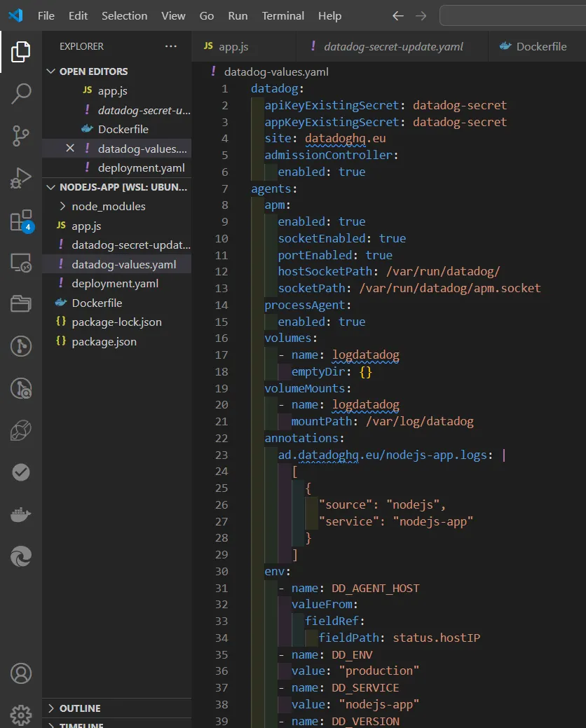Open package.json in project tree

pyautogui.click(x=117, y=341)
